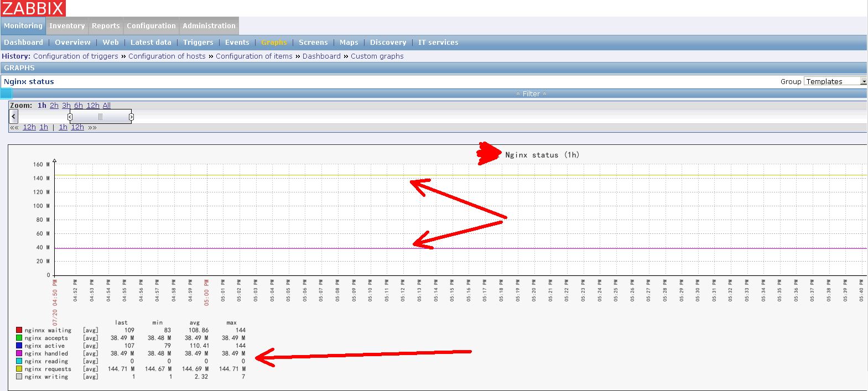Open the Reports main menu tab
868x391 pixels.
106,25
